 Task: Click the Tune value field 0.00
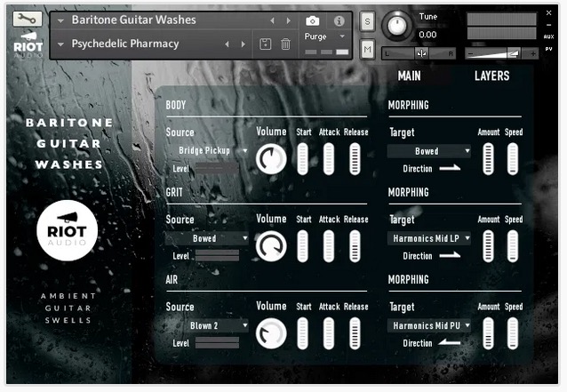tap(427, 35)
